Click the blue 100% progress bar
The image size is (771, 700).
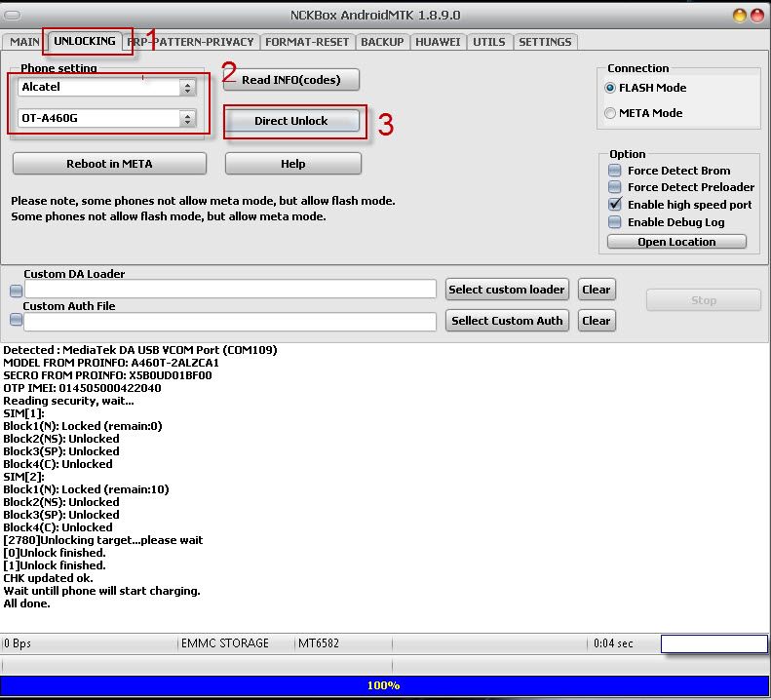tap(384, 685)
